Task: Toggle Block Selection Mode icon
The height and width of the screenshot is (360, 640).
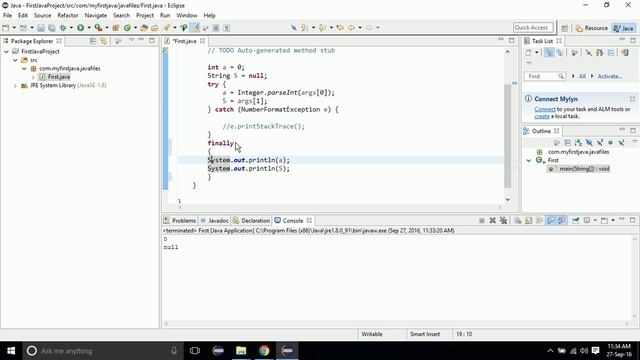Action: (x=216, y=28)
